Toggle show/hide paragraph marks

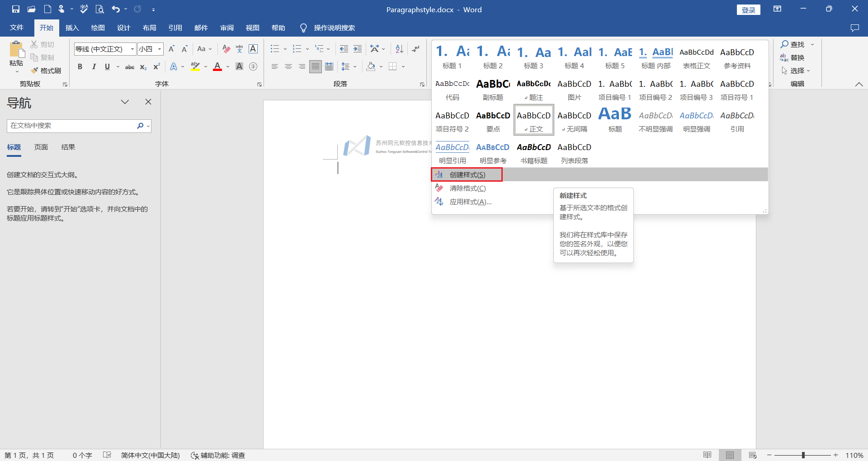pos(416,49)
